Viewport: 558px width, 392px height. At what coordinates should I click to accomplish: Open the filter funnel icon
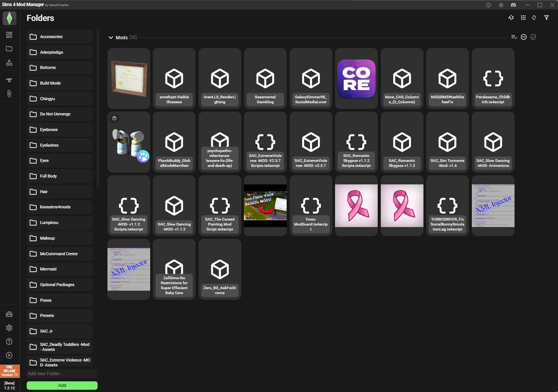click(547, 18)
